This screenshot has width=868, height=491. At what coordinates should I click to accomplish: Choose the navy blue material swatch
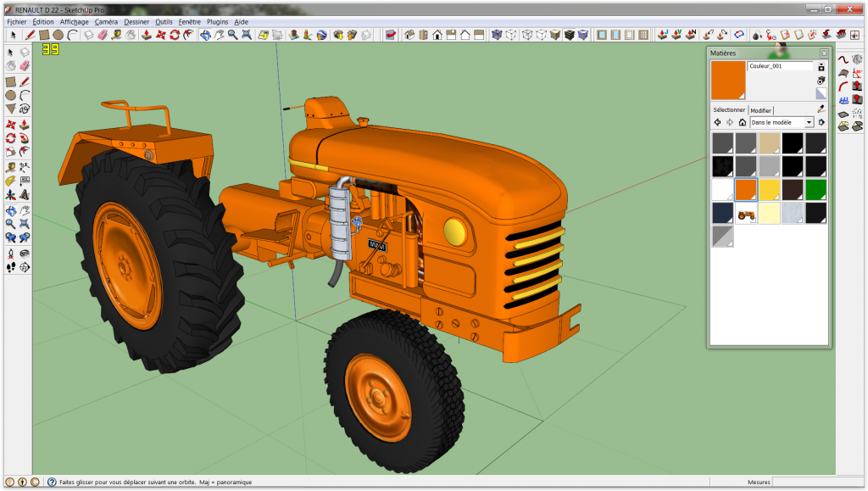(722, 213)
